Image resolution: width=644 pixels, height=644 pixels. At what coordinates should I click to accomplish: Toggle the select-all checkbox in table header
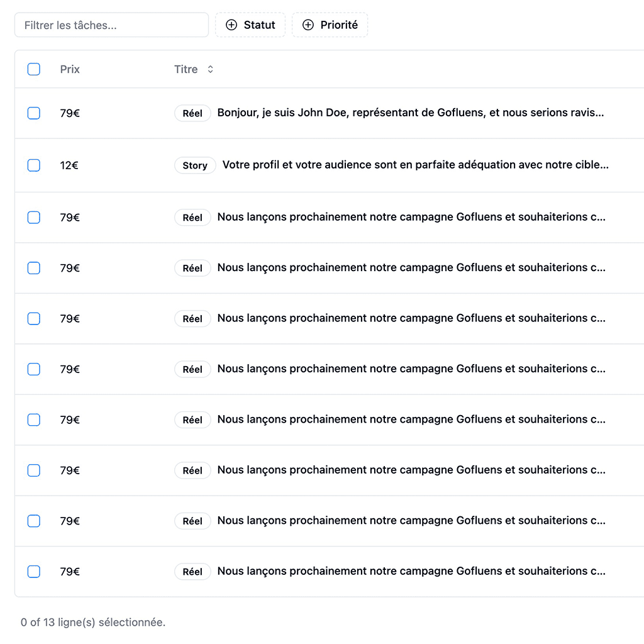[x=34, y=69]
